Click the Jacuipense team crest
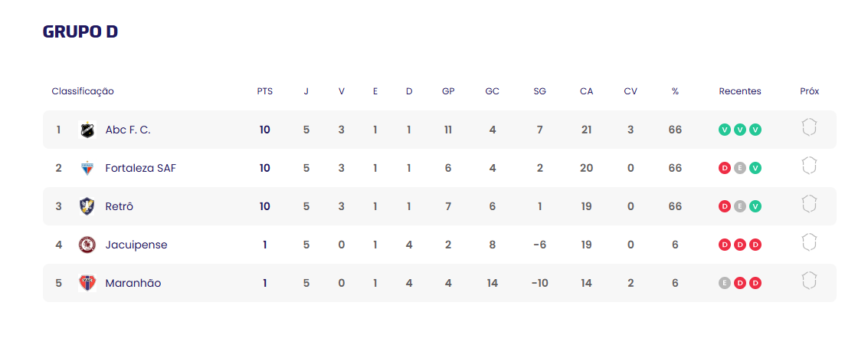The height and width of the screenshot is (342, 868). (87, 245)
